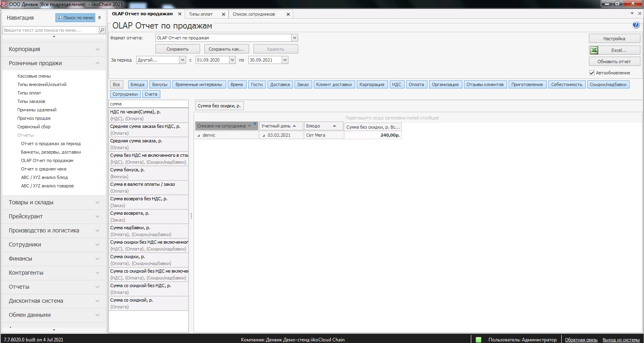Click the pin icon in Навигация panel
Image resolution: width=644 pixels, height=343 pixels.
tap(99, 18)
